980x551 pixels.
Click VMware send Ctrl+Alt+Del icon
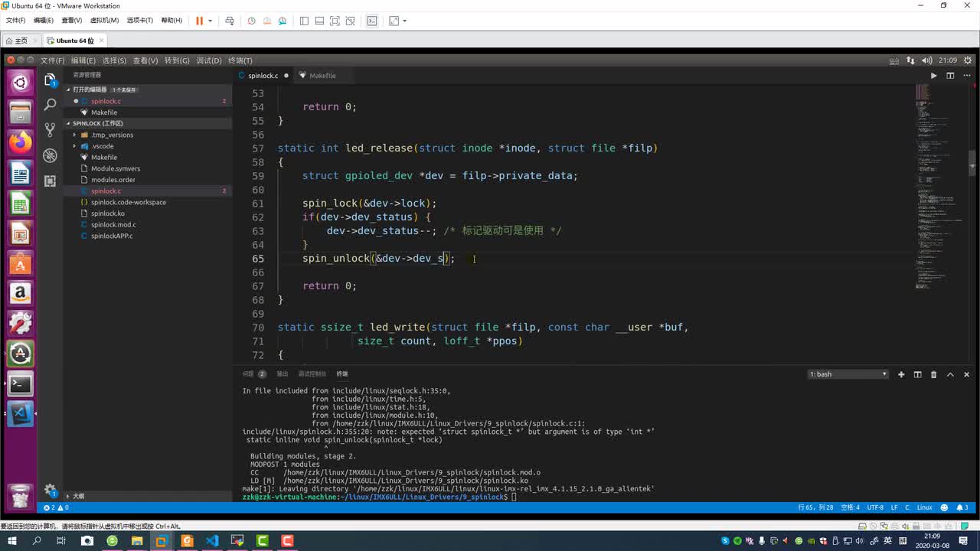point(229,21)
